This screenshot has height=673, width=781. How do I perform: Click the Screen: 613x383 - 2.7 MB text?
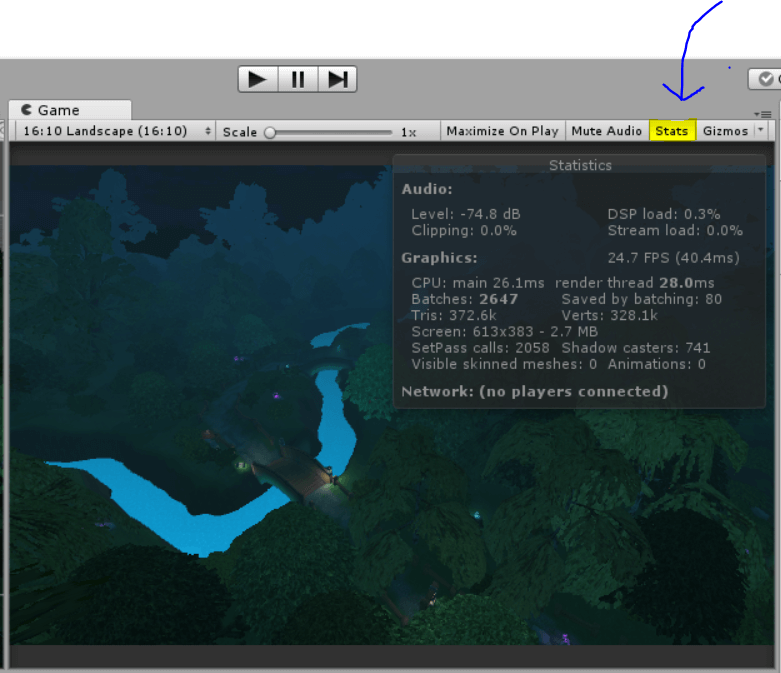point(505,332)
